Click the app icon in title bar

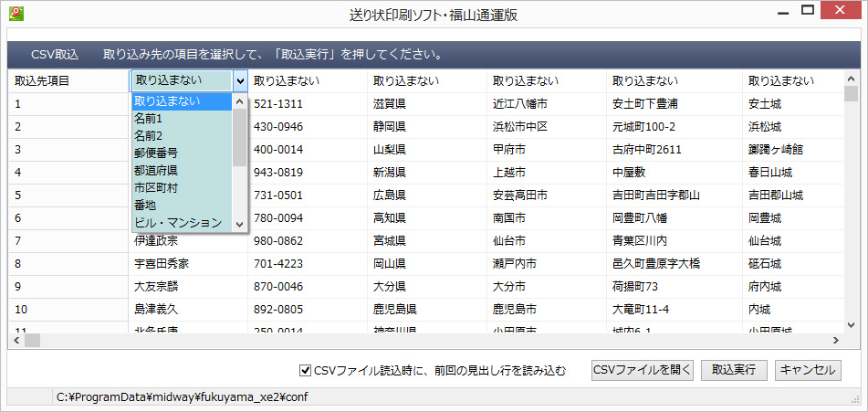click(16, 14)
